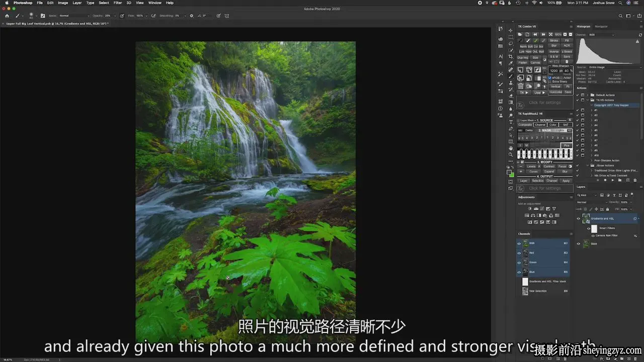Select the Move tool in toolbar

pyautogui.click(x=511, y=30)
